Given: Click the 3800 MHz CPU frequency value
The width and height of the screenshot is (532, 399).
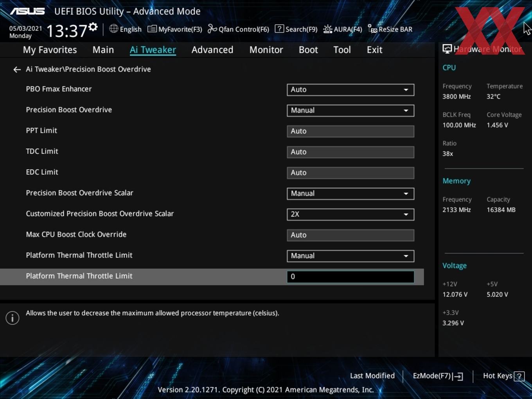Looking at the screenshot, I should tap(457, 97).
